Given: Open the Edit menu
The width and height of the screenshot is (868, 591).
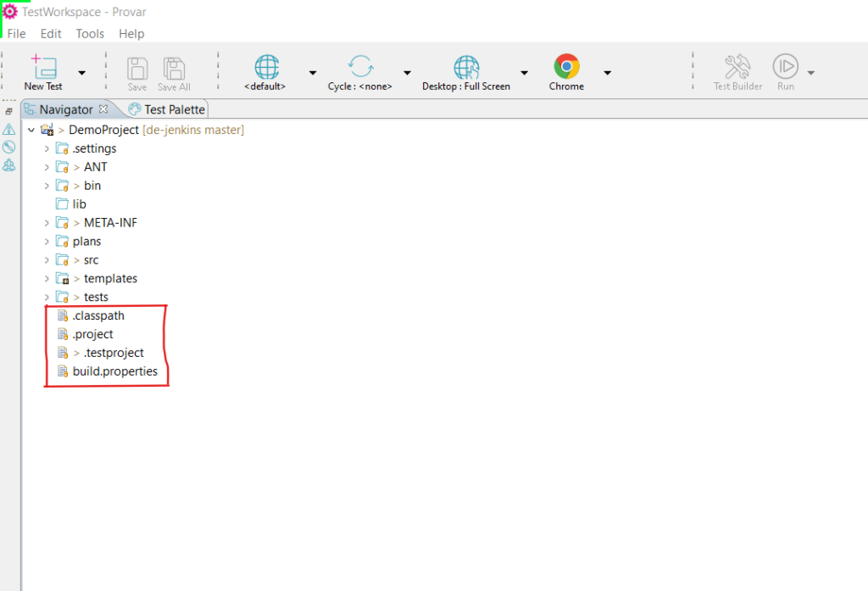Looking at the screenshot, I should (51, 34).
